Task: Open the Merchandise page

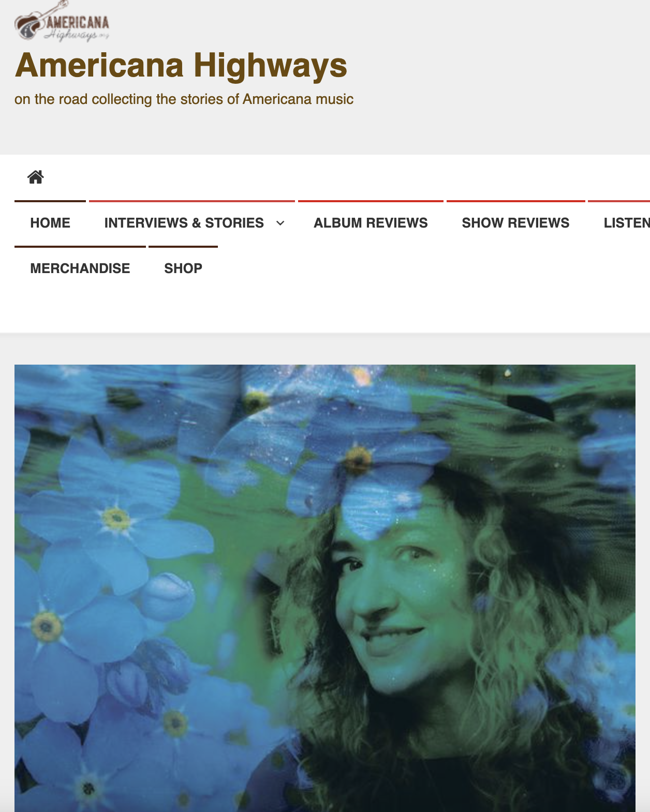Action: pos(80,268)
